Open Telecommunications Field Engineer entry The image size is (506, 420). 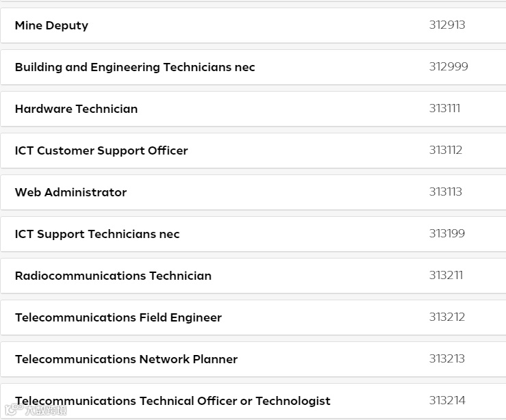coord(118,318)
